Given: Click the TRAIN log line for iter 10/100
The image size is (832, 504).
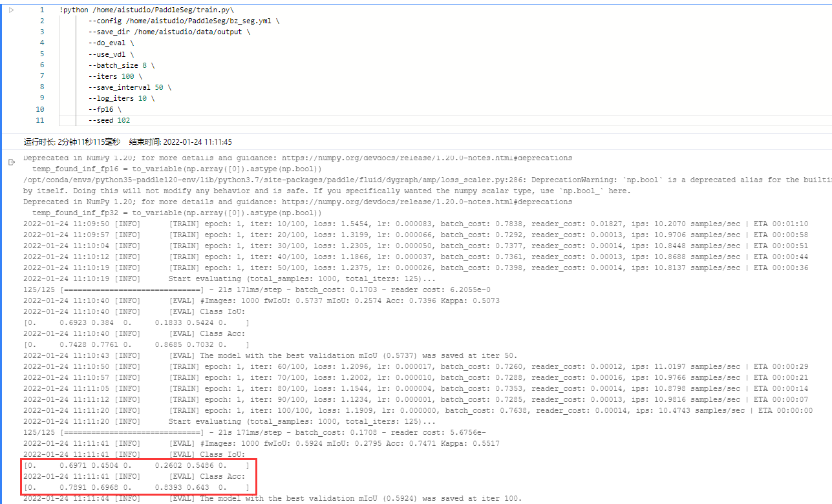Looking at the screenshot, I should click(x=416, y=224).
